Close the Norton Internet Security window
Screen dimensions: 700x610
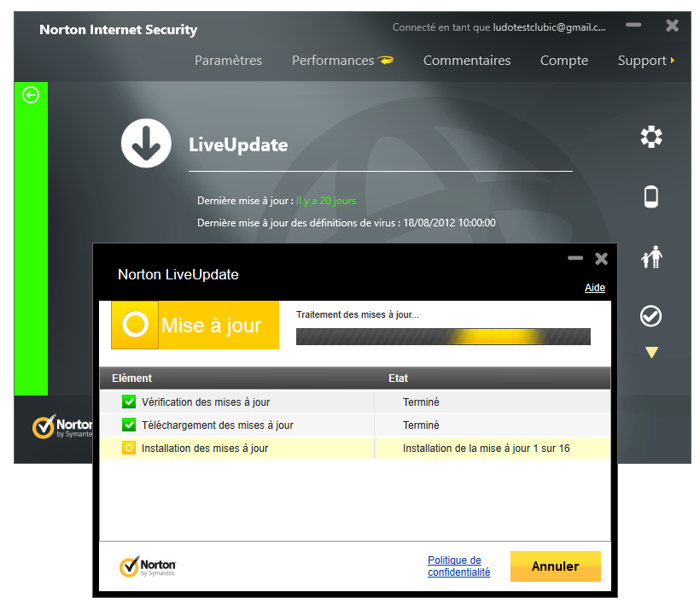[673, 26]
